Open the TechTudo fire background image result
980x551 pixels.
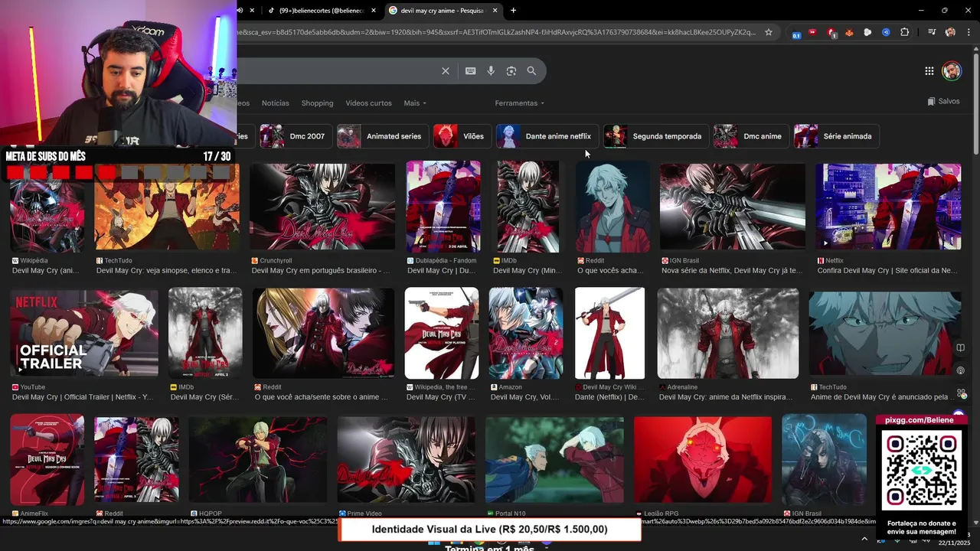[x=167, y=207]
